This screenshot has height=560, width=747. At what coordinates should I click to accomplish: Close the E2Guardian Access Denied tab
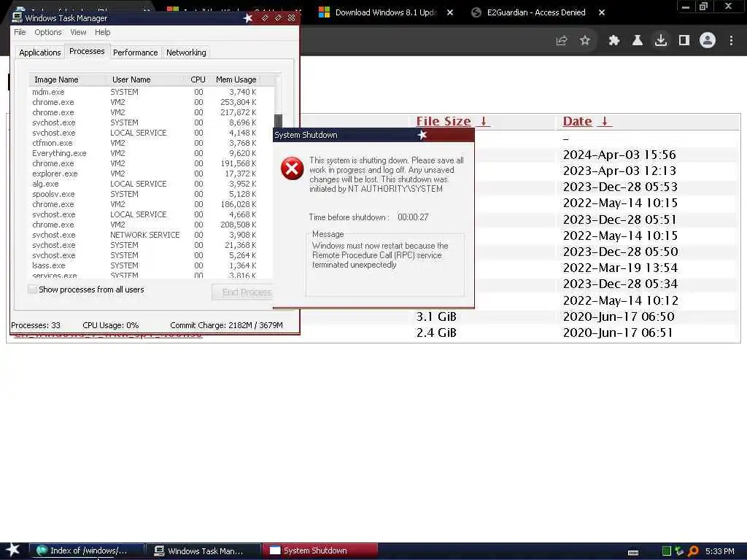602,12
